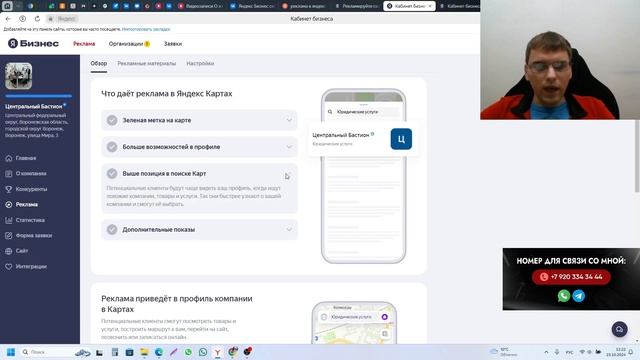Collapse Выше позиция в поиске Карт section
The width and height of the screenshot is (640, 360).
289,173
